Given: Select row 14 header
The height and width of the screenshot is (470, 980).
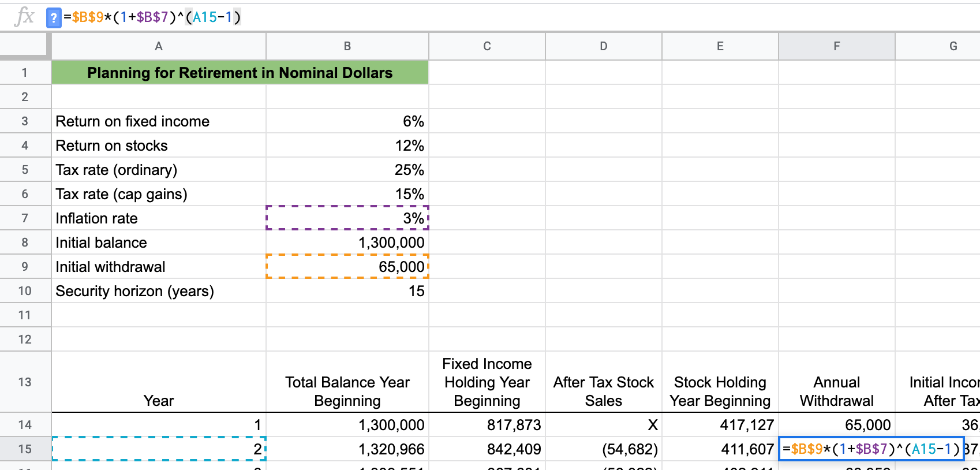Looking at the screenshot, I should [x=25, y=425].
